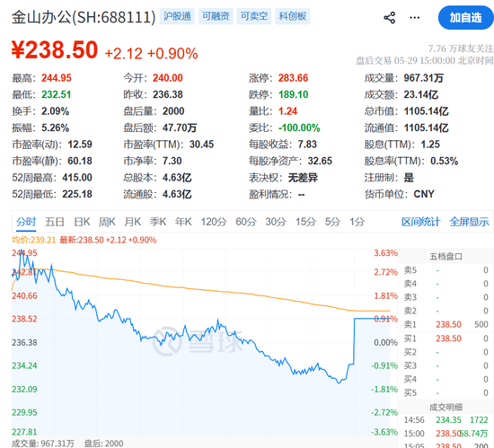
Task: Select the 60分 chart interval
Action: point(246,222)
